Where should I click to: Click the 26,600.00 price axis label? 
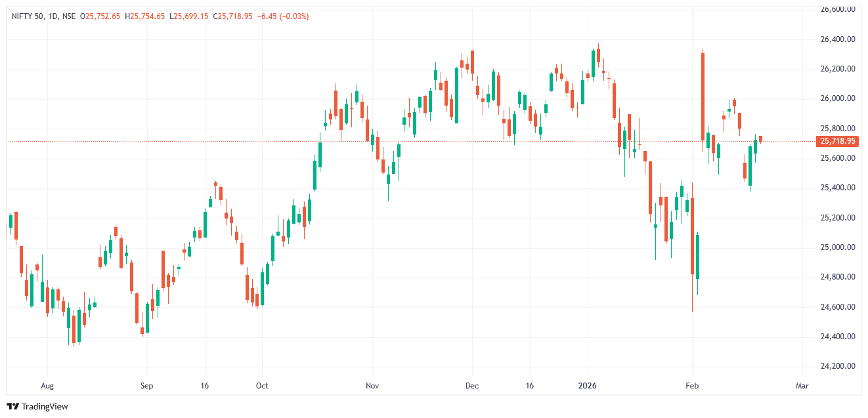click(x=838, y=10)
